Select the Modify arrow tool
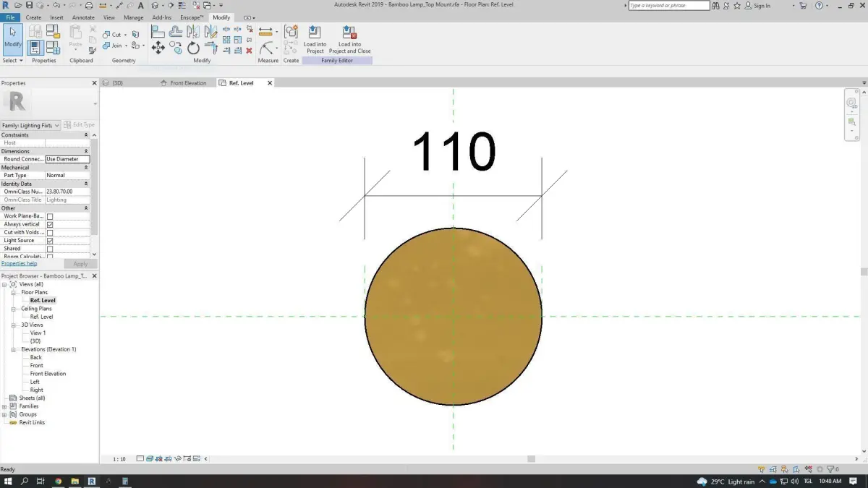The image size is (868, 488). 13,39
